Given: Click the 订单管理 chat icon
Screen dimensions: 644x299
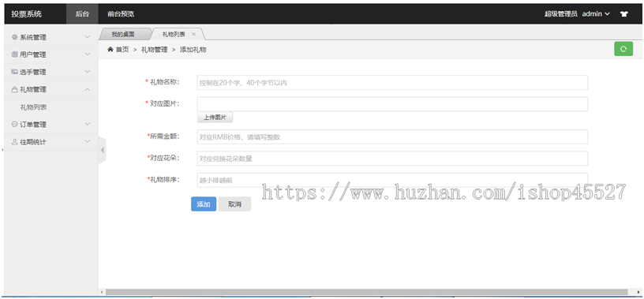Looking at the screenshot, I should 15,124.
